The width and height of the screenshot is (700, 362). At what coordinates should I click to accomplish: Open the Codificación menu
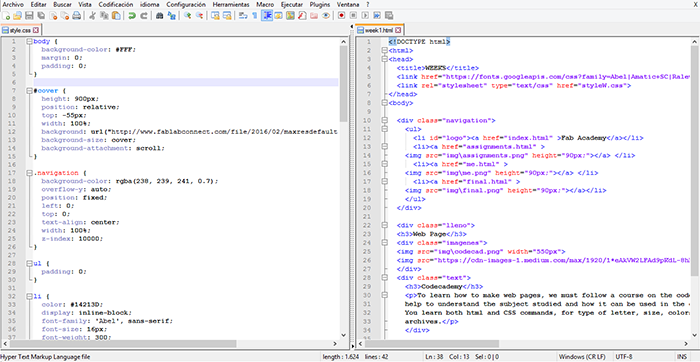pyautogui.click(x=116, y=4)
